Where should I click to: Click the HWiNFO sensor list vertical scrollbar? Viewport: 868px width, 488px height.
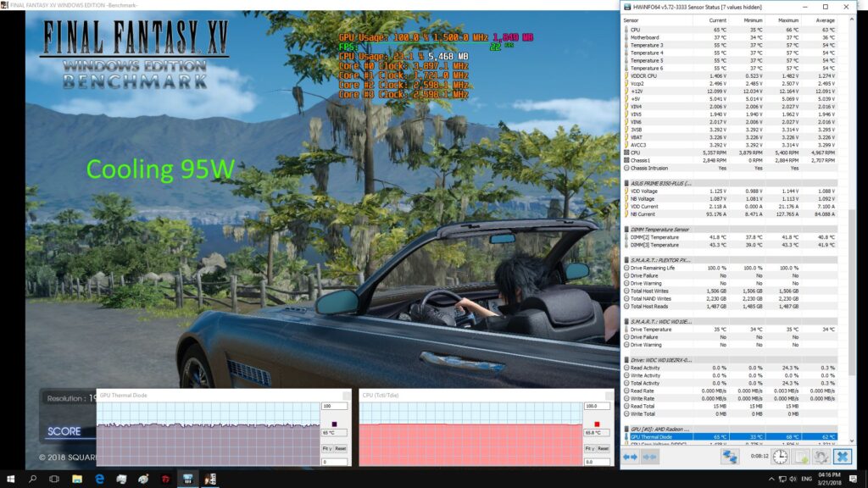click(x=851, y=294)
